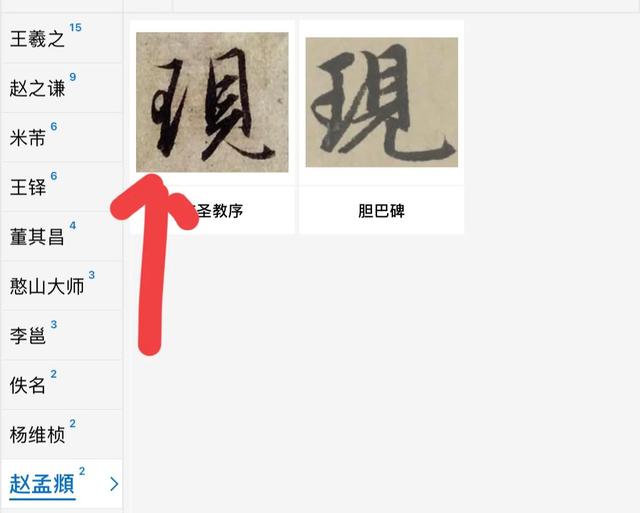Open the 圣教序 calligraphy thumbnail image
Image resolution: width=640 pixels, height=513 pixels.
[212, 102]
